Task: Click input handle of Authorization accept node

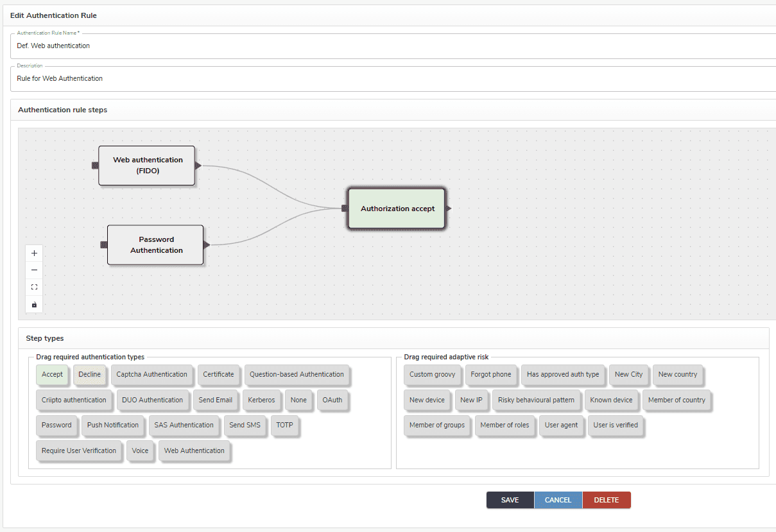Action: tap(345, 208)
